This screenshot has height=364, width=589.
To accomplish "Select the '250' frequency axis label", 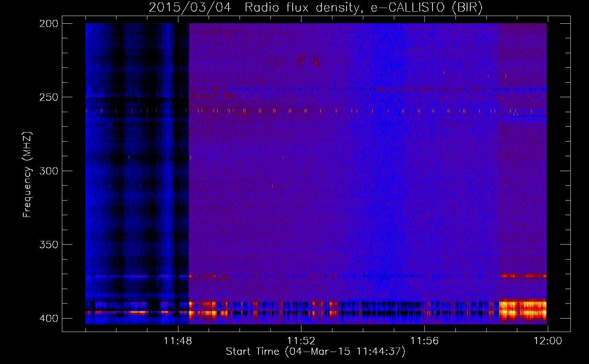I will click(49, 97).
